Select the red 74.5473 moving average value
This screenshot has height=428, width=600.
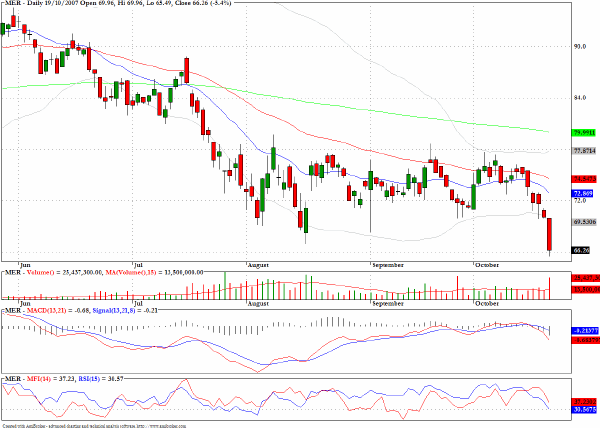point(584,179)
